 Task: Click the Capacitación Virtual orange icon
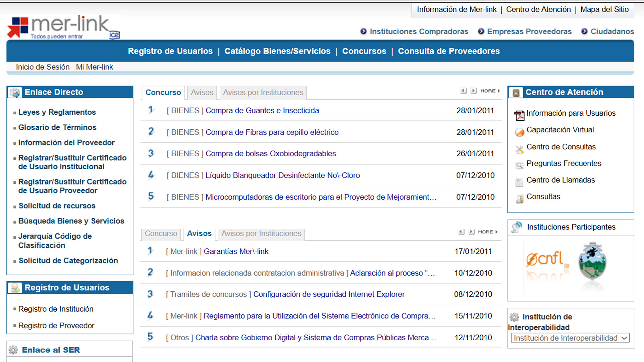point(519,132)
